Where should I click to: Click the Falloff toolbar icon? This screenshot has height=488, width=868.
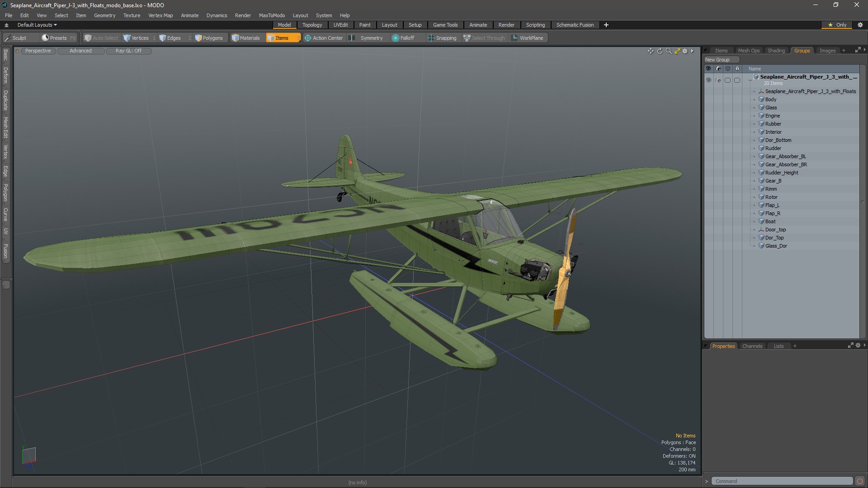(403, 38)
